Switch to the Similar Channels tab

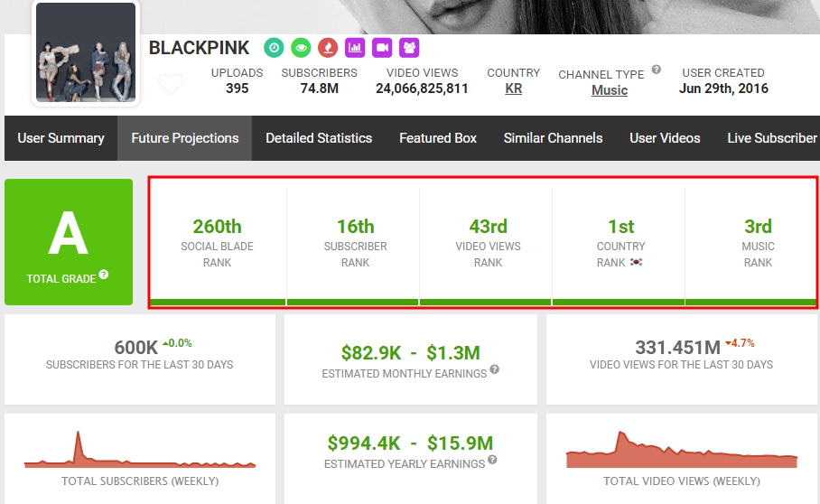(x=553, y=138)
